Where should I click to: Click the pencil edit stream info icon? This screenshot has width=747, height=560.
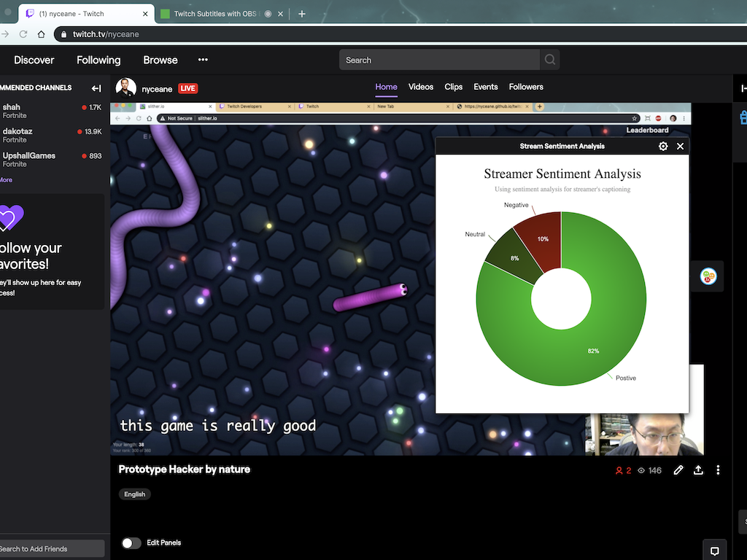[x=678, y=470]
